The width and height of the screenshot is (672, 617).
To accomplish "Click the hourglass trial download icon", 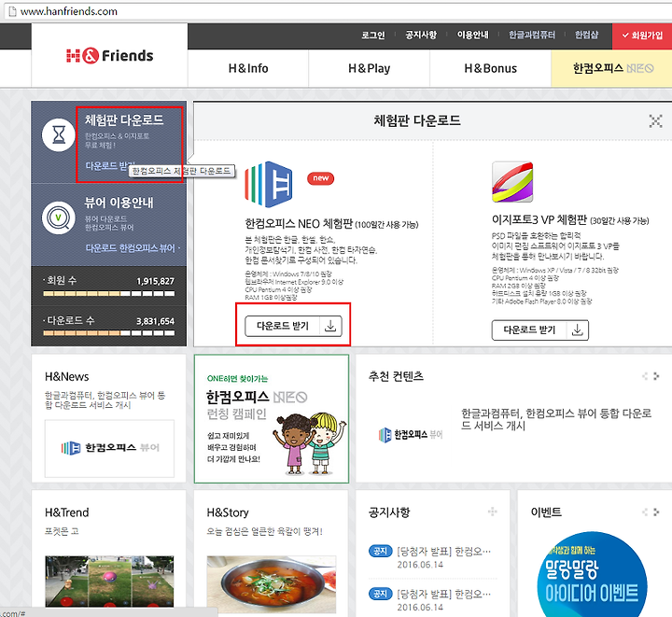I will pos(59,135).
